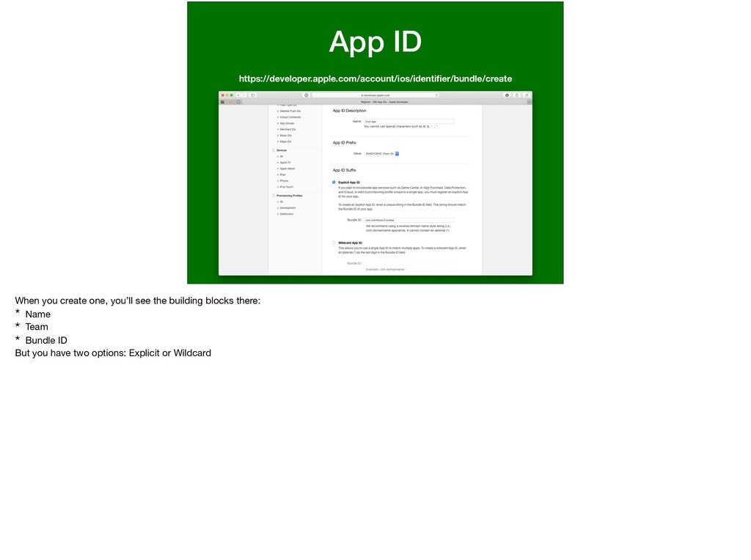Image resolution: width=751 pixels, height=560 pixels.
Task: Open Apple TV devices list
Action: click(285, 163)
